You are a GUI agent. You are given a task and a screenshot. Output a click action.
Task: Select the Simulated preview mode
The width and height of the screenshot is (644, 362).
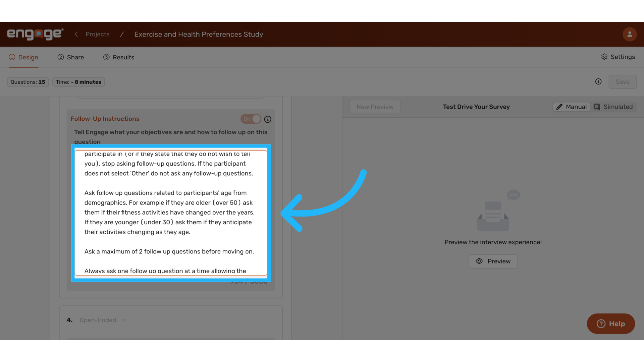point(613,107)
